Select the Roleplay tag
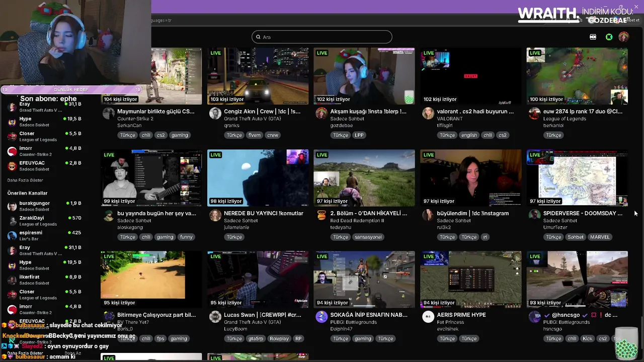The height and width of the screenshot is (362, 644). (x=279, y=338)
